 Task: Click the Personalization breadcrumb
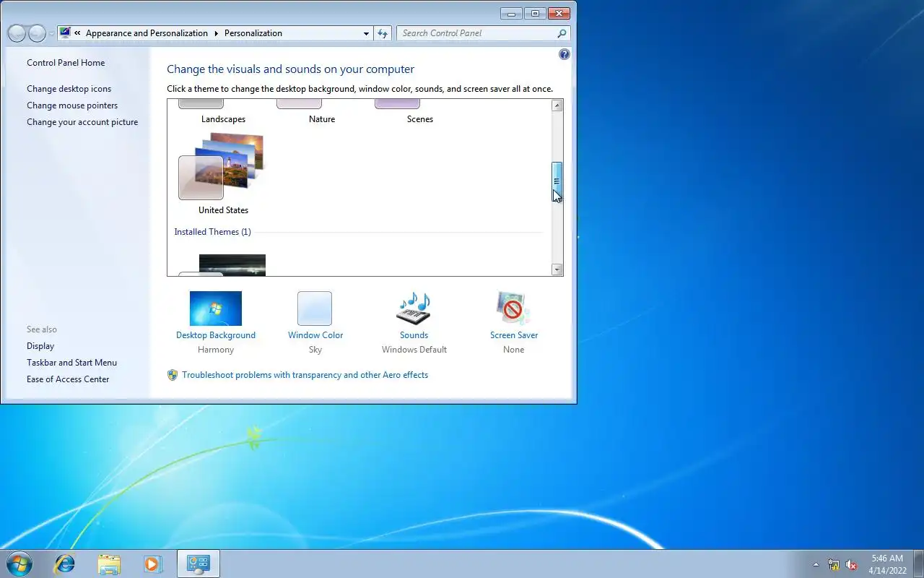(x=253, y=33)
